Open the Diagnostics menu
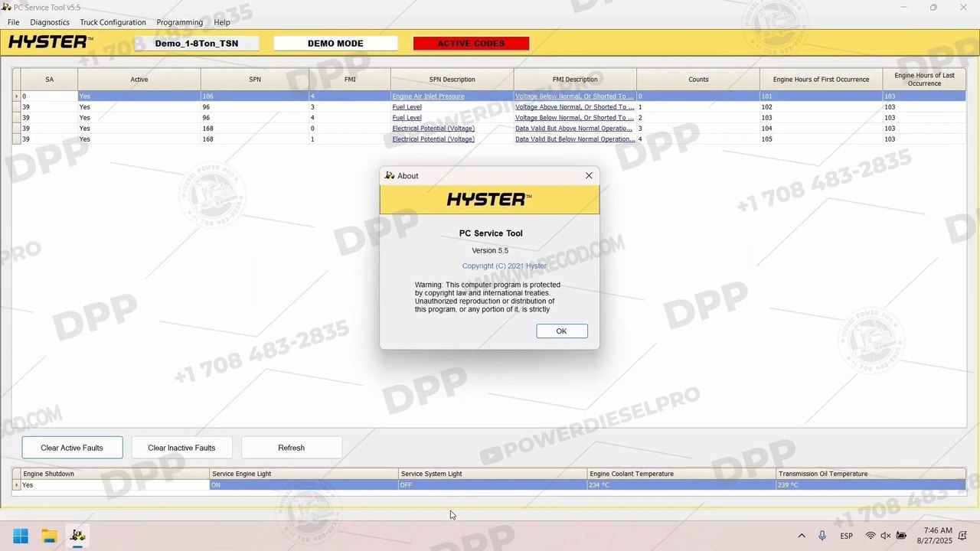The image size is (980, 551). [50, 22]
